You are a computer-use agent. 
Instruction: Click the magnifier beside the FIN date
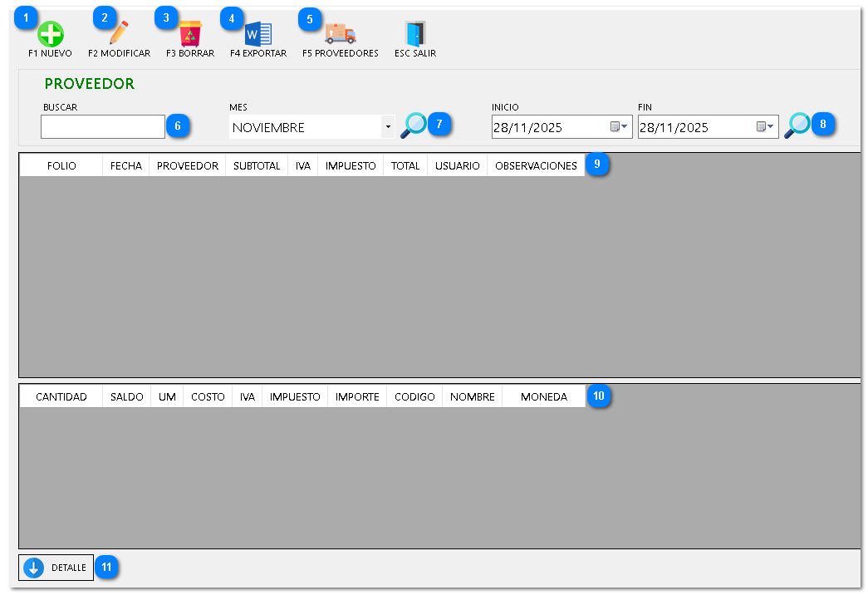797,125
